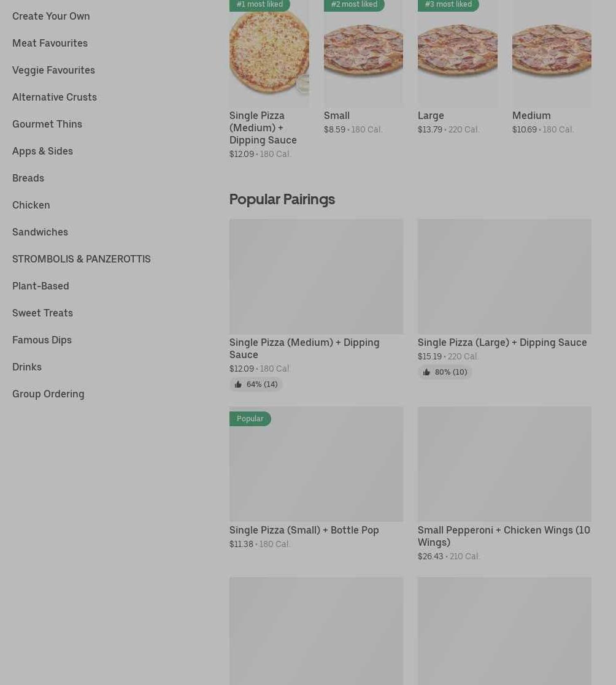This screenshot has height=685, width=616.
Task: Open the Create Your Own menu category
Action: 51,16
